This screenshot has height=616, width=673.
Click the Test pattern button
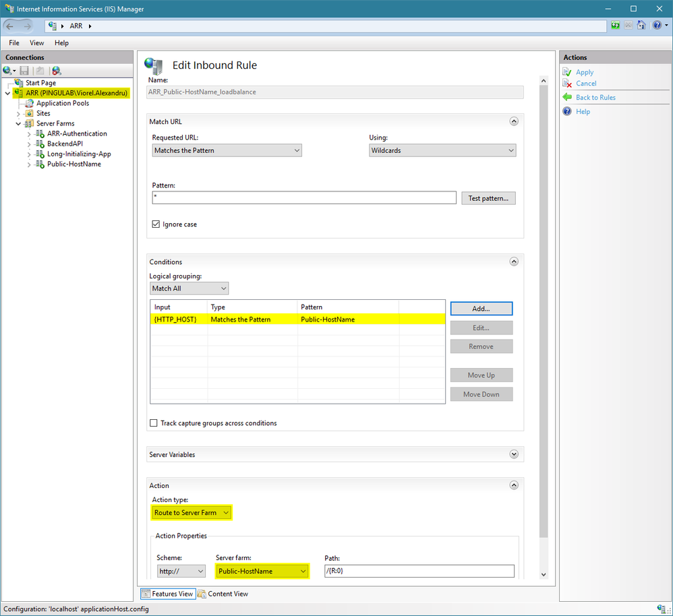pos(488,198)
